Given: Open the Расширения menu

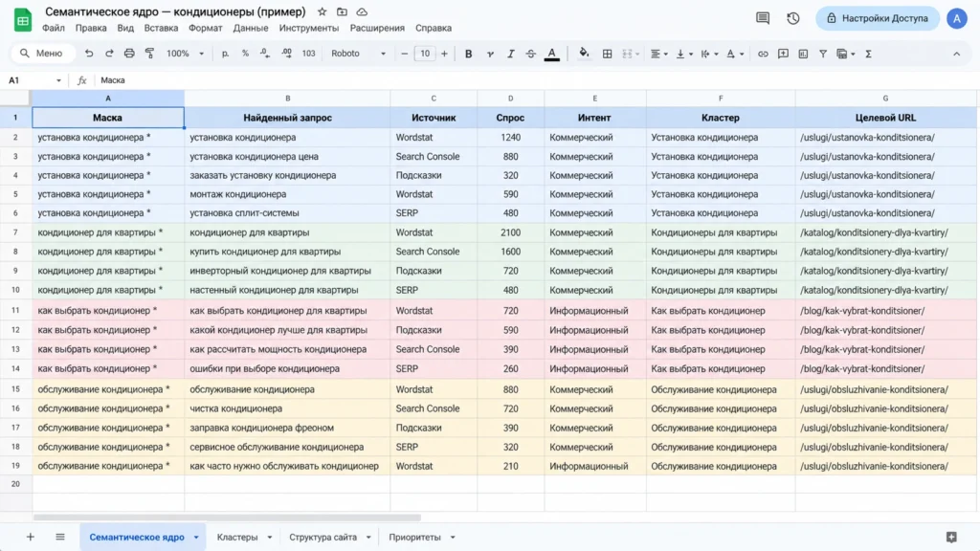Looking at the screenshot, I should point(377,28).
